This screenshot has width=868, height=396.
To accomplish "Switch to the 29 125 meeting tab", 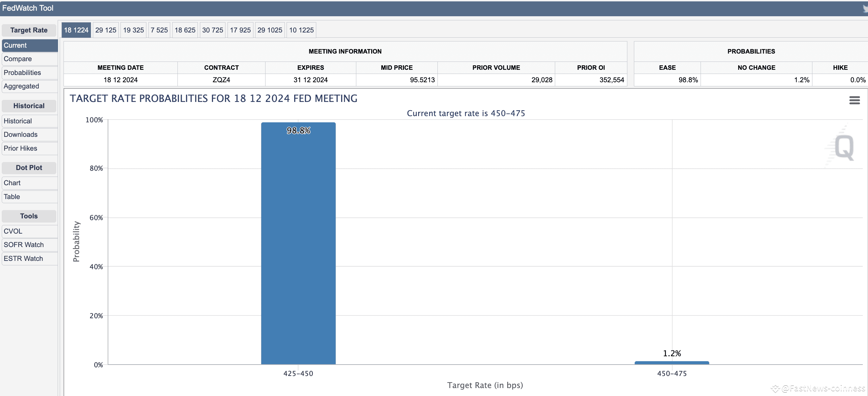I will pos(105,30).
